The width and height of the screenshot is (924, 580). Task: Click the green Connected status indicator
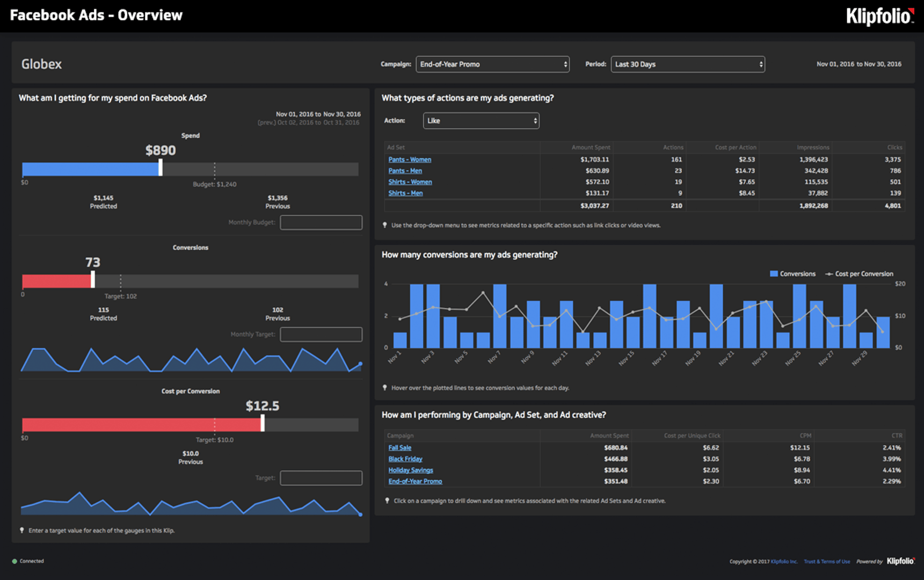pyautogui.click(x=14, y=561)
